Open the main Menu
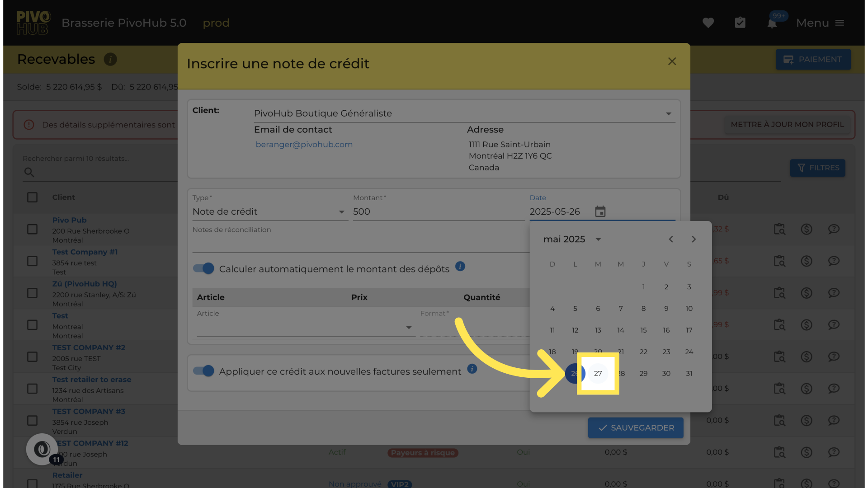Image resolution: width=868 pixels, height=488 pixels. point(820,23)
